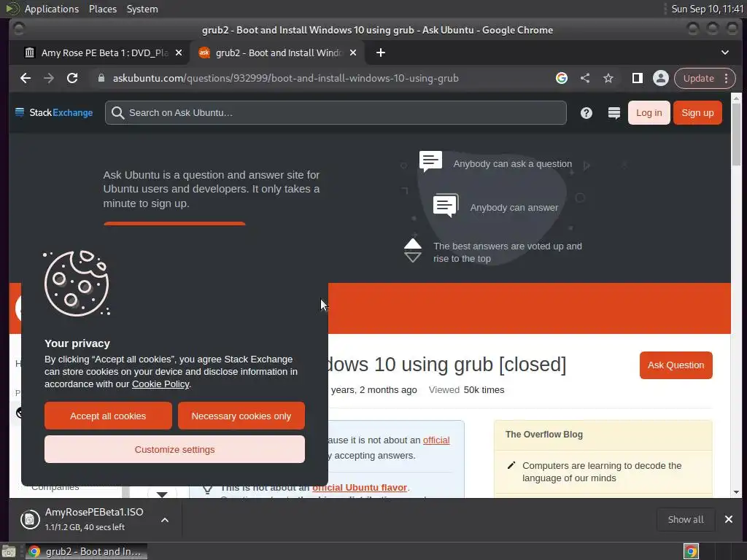
Task: Open the Applications menu
Action: (52, 9)
